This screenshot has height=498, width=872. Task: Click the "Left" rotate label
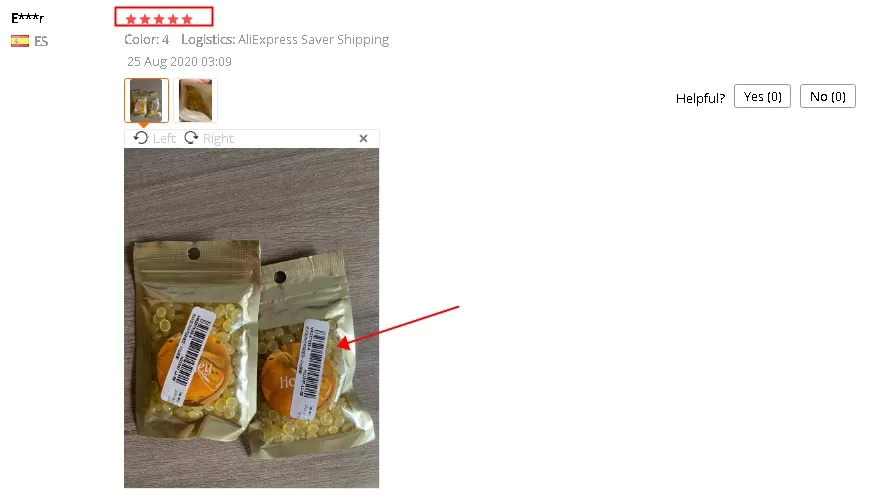pyautogui.click(x=164, y=138)
